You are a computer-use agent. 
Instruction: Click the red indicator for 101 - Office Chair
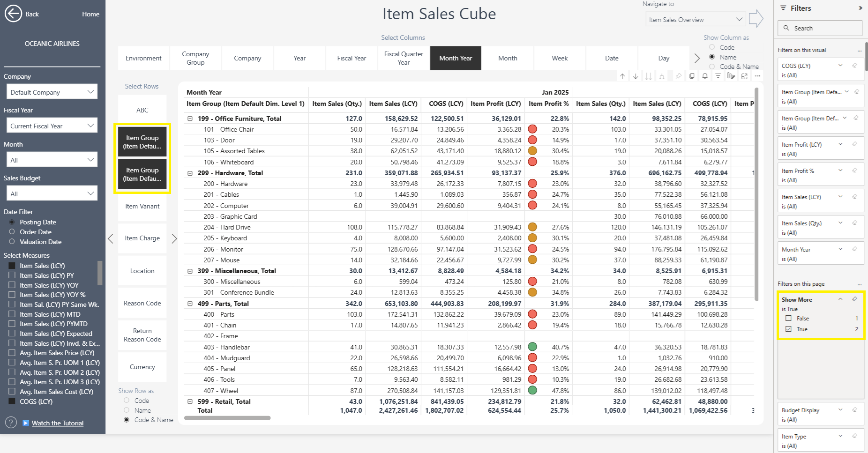pos(532,129)
